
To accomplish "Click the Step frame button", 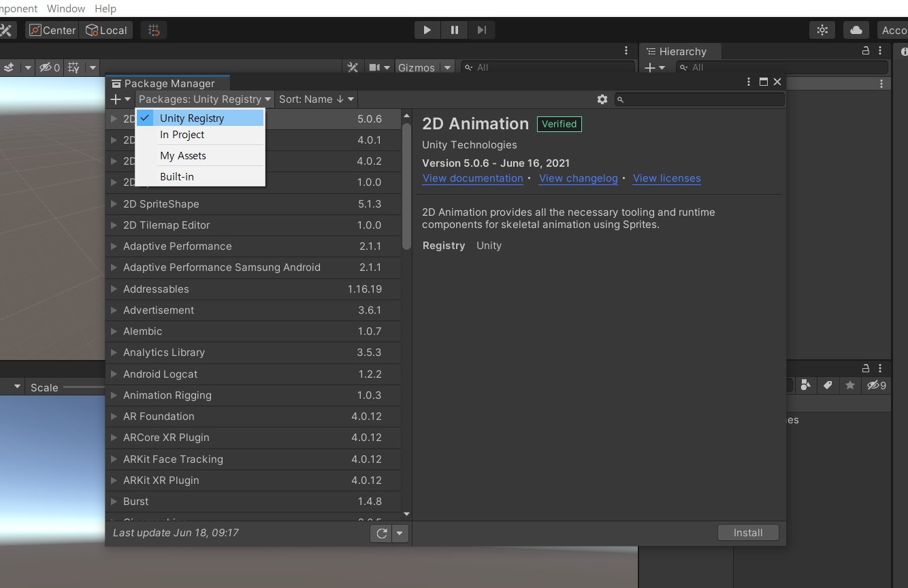I will (481, 30).
